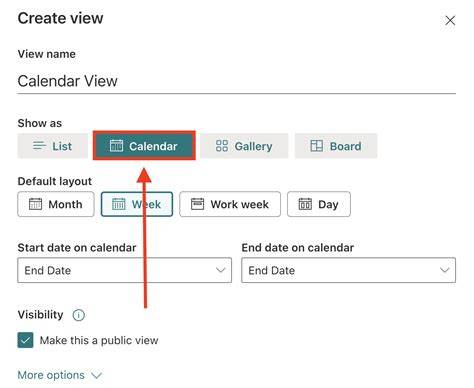Open the Start date on calendar dropdown
Image resolution: width=474 pixels, height=388 pixels.
[x=124, y=270]
